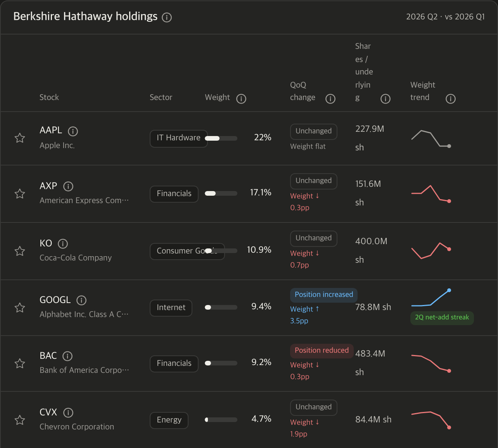This screenshot has height=448, width=498.
Task: Show the Weight trend column info icon
Action: 451,99
